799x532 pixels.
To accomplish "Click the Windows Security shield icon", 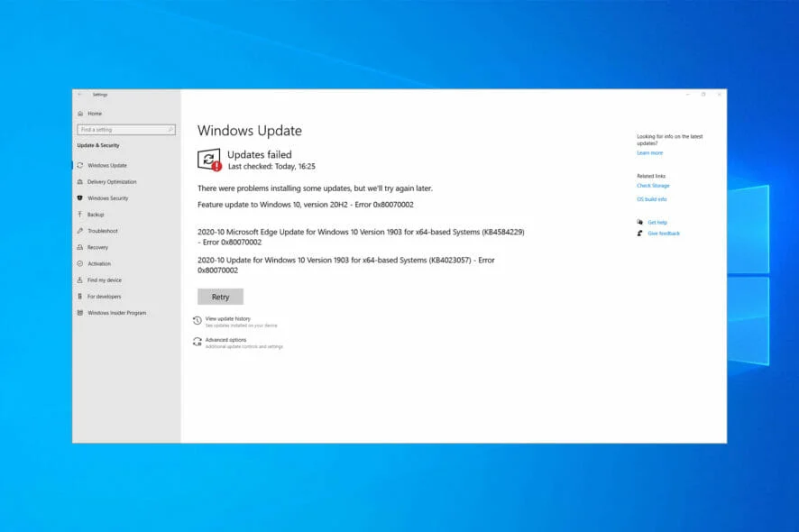I will coord(80,197).
